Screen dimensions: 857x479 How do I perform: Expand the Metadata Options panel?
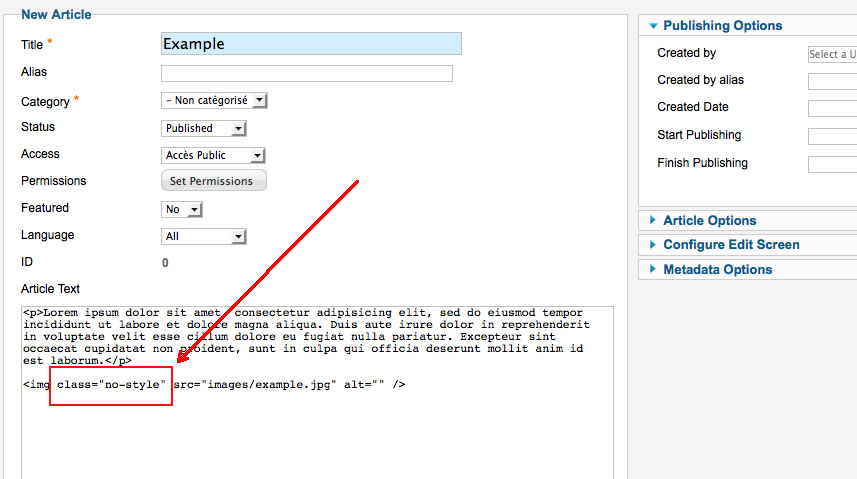point(717,270)
